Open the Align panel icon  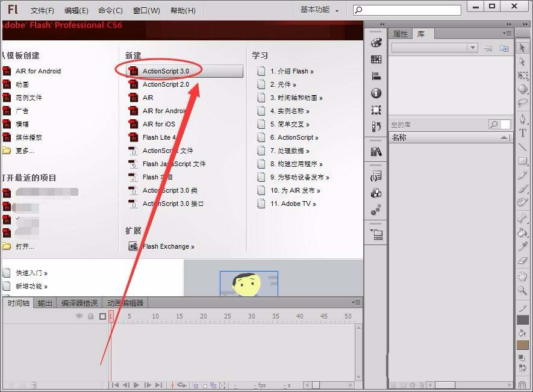(x=376, y=76)
